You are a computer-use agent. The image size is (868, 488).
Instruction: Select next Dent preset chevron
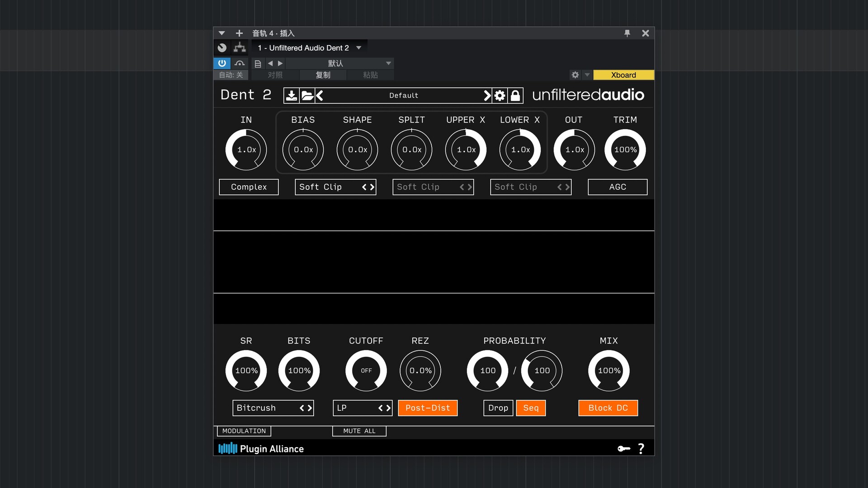point(487,95)
